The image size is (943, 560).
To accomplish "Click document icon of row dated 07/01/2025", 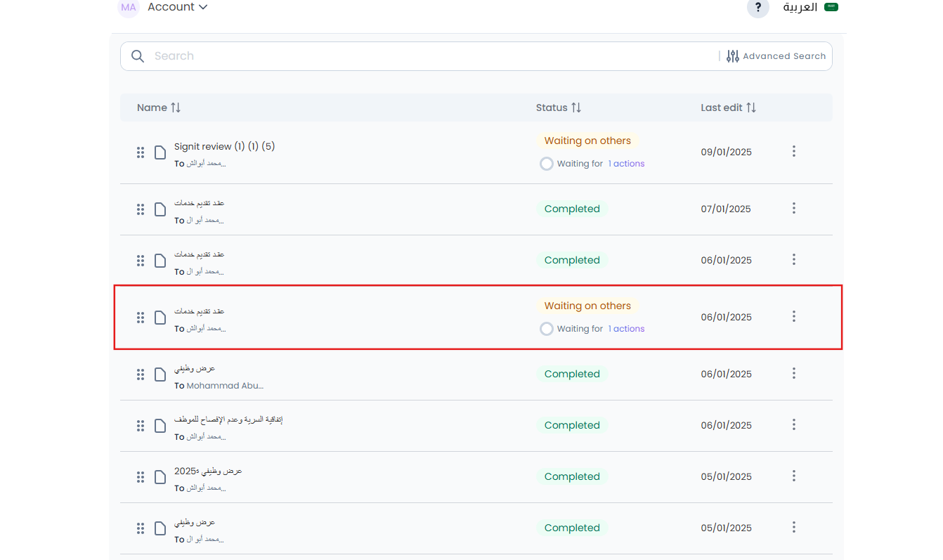I will pyautogui.click(x=160, y=209).
